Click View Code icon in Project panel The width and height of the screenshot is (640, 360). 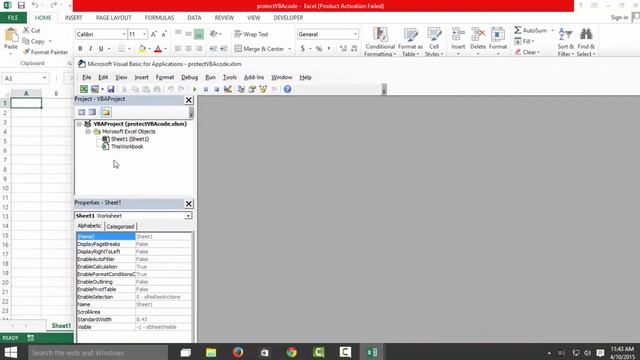82,112
